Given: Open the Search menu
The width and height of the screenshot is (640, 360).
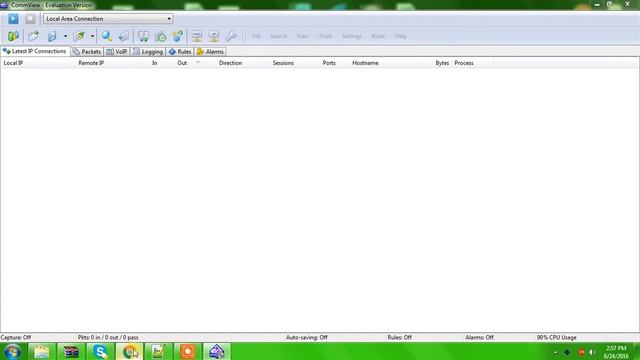Looking at the screenshot, I should tap(278, 36).
